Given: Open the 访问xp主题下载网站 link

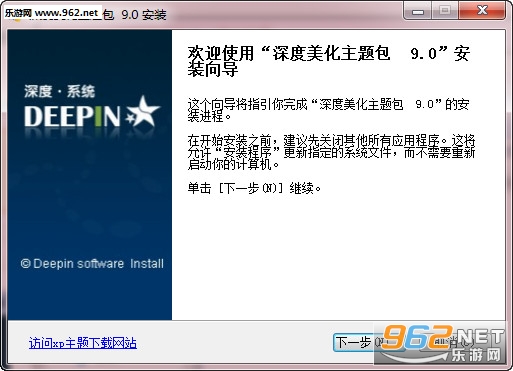Looking at the screenshot, I should pos(83,343).
